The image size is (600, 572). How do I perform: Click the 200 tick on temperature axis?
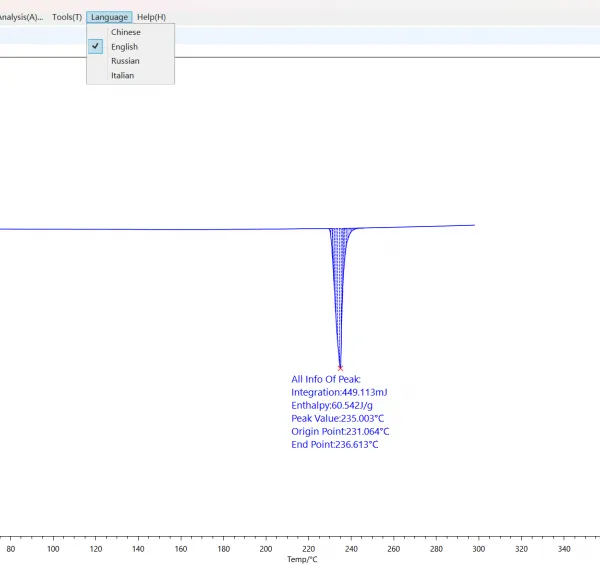click(266, 549)
